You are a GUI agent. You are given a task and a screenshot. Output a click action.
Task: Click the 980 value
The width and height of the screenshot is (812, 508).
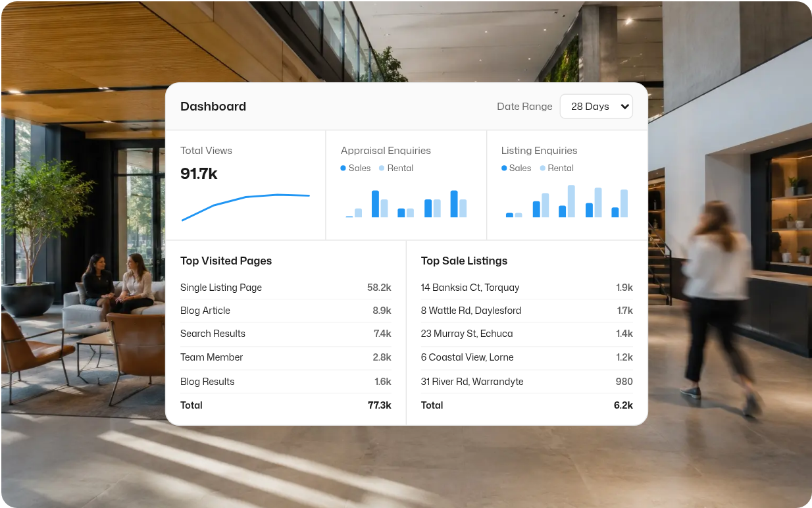(x=624, y=382)
